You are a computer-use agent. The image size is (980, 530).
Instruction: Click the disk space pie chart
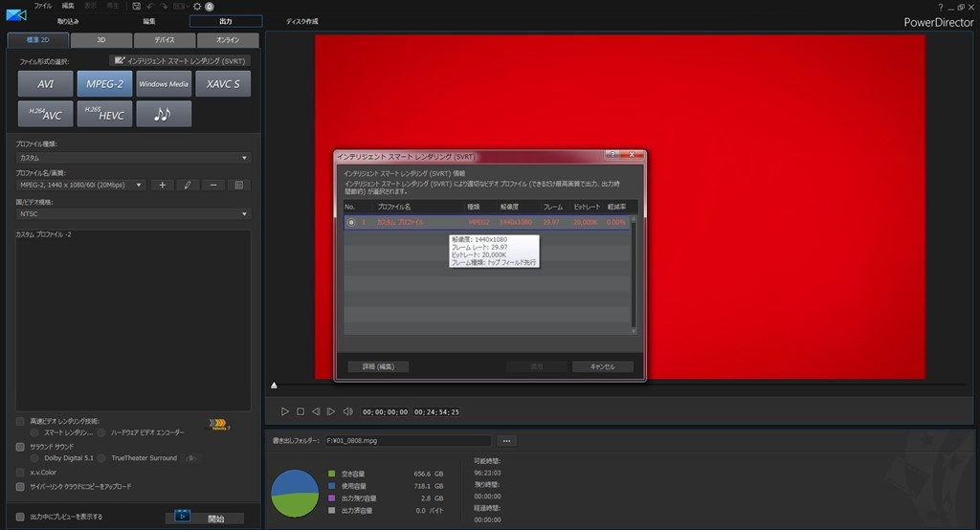click(x=295, y=493)
